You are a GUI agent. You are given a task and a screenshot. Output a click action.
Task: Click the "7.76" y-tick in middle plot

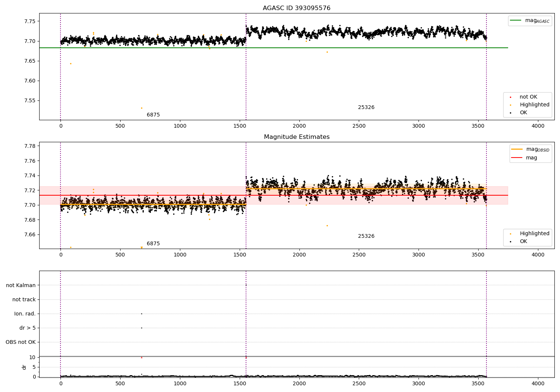click(x=29, y=161)
